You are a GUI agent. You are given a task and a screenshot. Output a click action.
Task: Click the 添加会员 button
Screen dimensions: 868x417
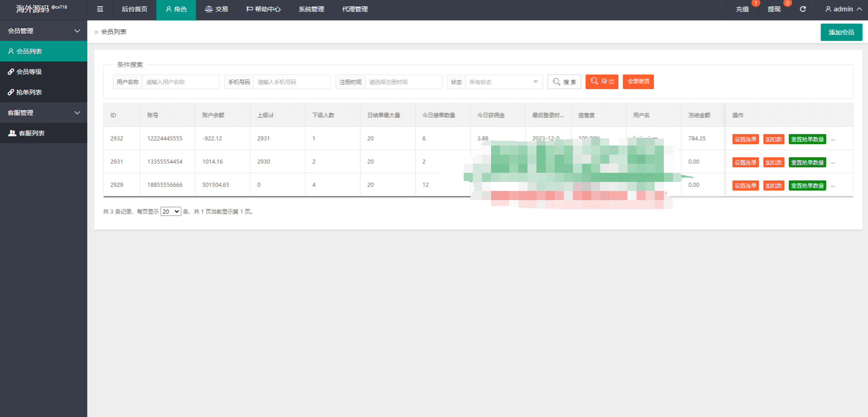pos(841,32)
